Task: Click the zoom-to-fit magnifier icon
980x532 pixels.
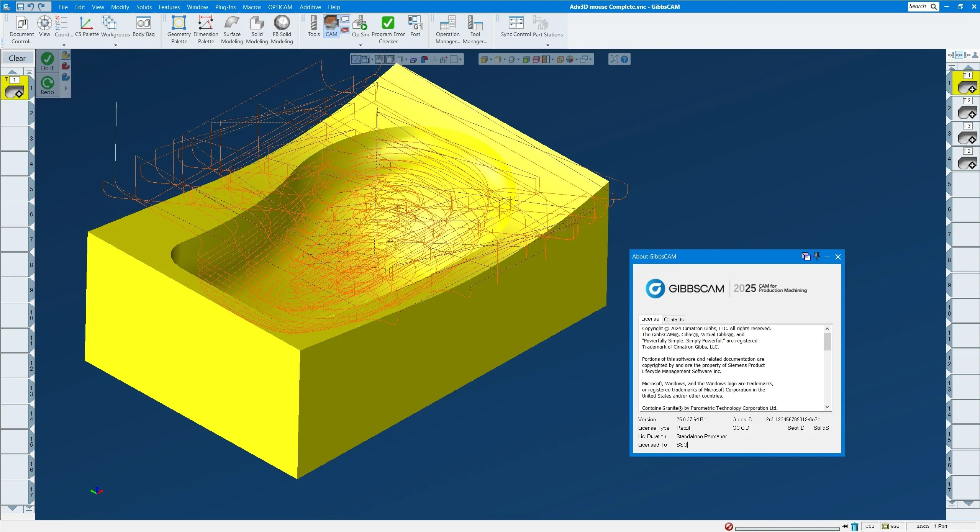Action: pyautogui.click(x=614, y=59)
